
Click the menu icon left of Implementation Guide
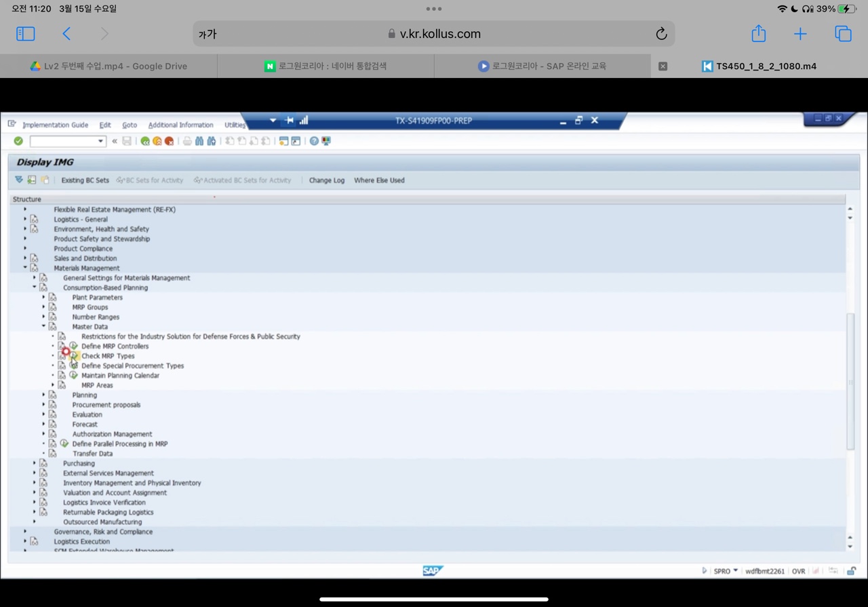click(12, 124)
